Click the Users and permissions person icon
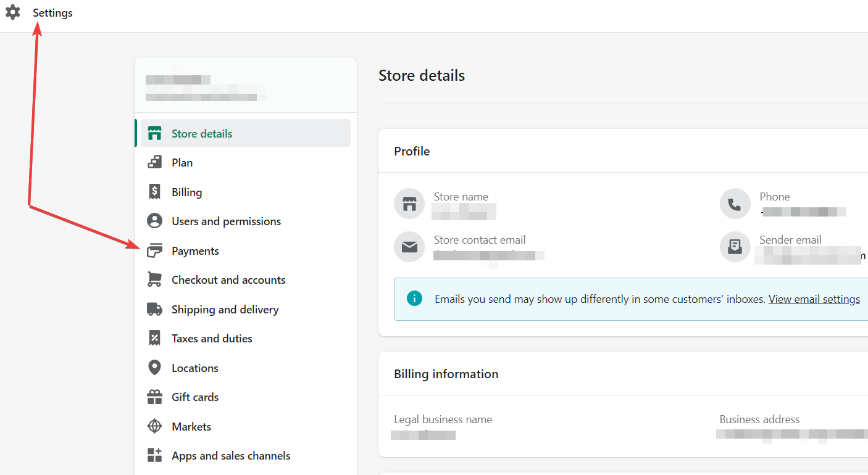Image resolution: width=868 pixels, height=475 pixels. pyautogui.click(x=154, y=221)
